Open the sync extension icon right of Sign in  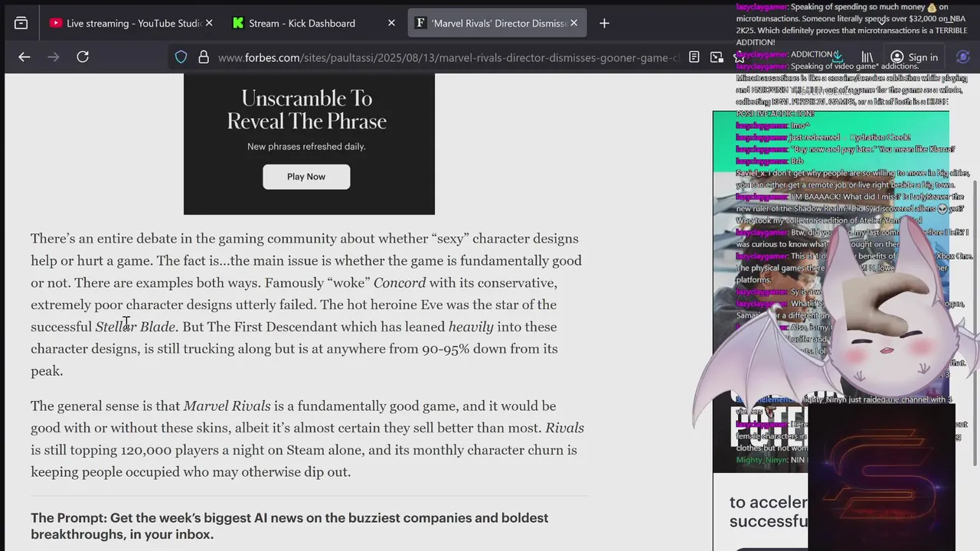click(963, 57)
